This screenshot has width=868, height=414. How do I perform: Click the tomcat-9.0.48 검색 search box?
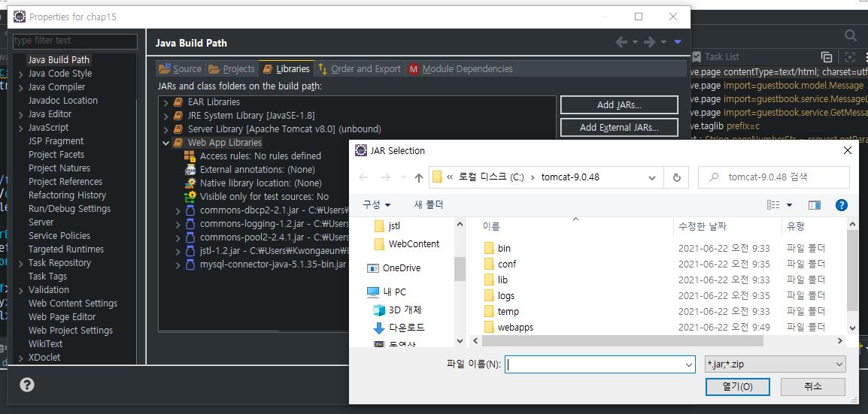tap(773, 177)
